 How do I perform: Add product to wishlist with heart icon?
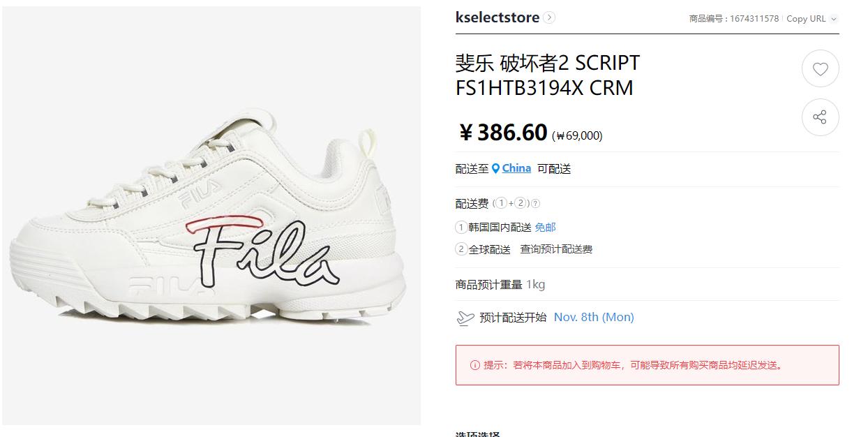coord(820,69)
